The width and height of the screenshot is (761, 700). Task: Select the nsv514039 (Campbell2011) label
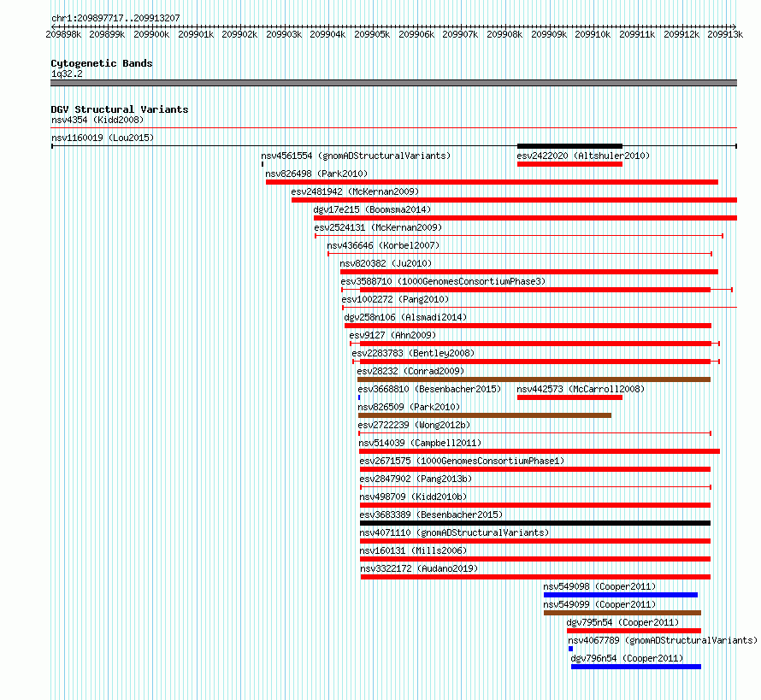(420, 443)
